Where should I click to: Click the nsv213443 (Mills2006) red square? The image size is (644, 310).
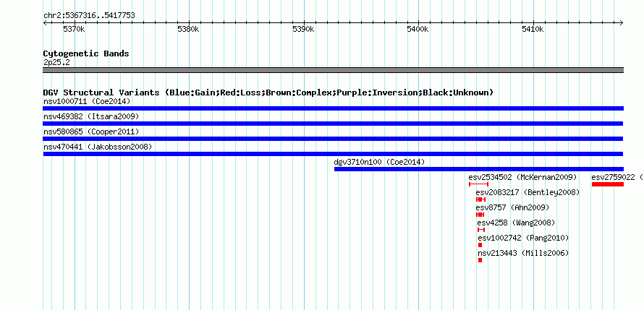coord(480,260)
